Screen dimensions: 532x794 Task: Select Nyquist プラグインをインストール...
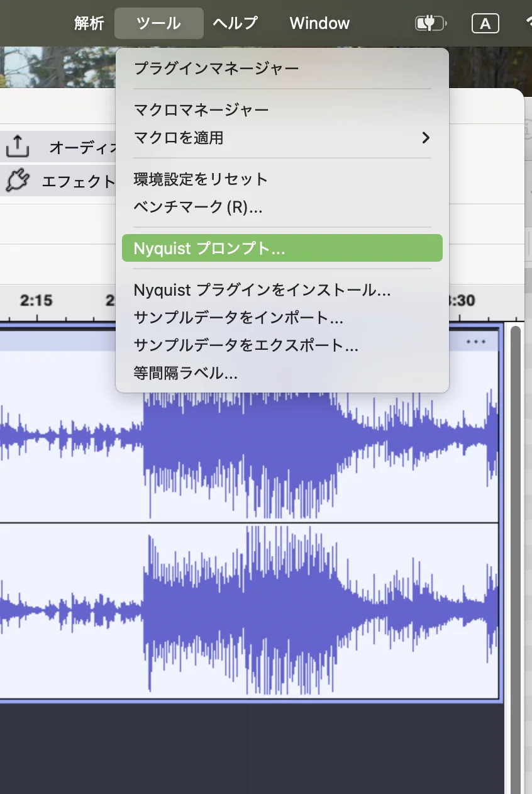(262, 290)
